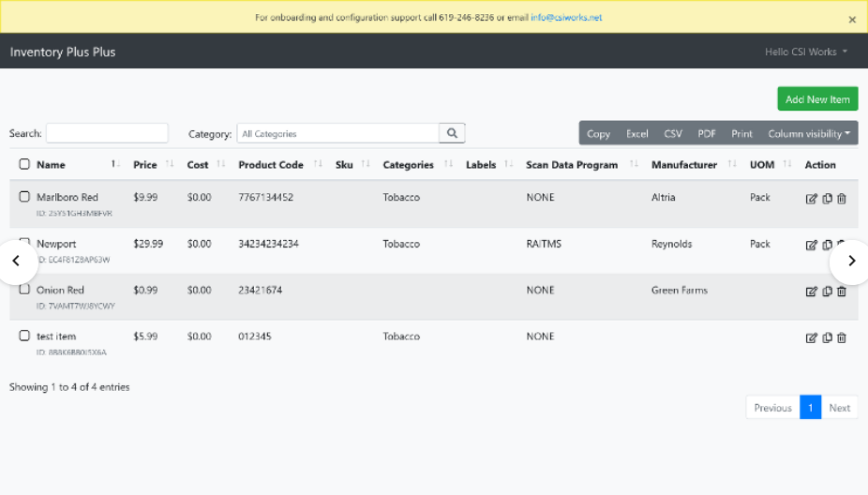Viewport: 868px width, 495px height.
Task: Select page 1 in pagination
Action: tap(811, 408)
